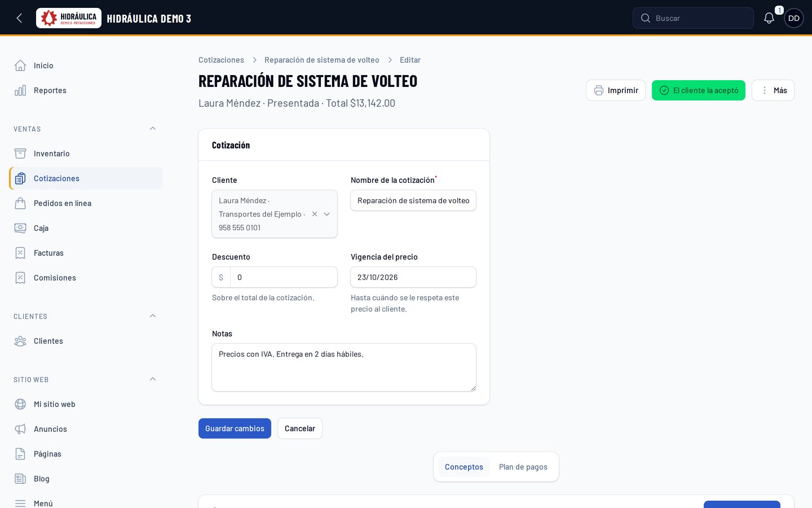Screen dimensions: 812x508
Task: Click the Descuento amount field
Action: pyautogui.click(x=284, y=277)
